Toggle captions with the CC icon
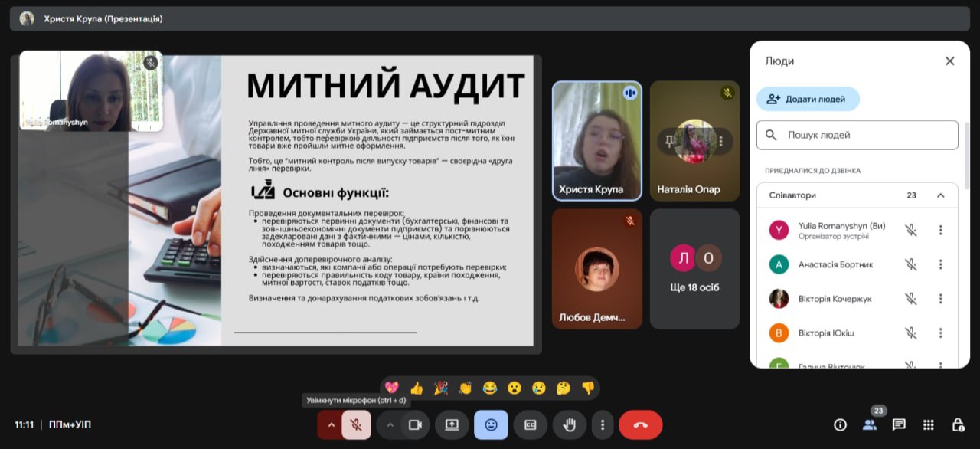 click(x=530, y=424)
